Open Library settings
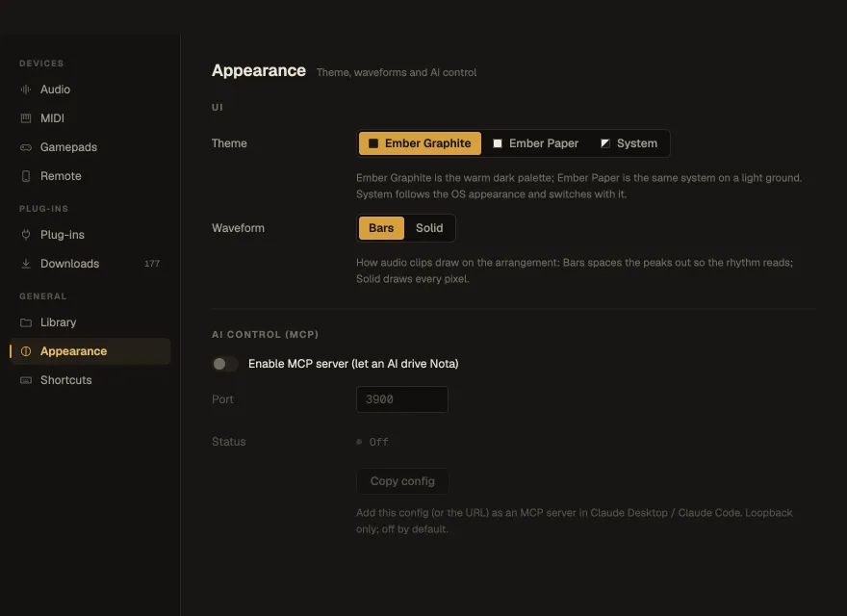Screen dimensions: 847x616 click(90, 322)
